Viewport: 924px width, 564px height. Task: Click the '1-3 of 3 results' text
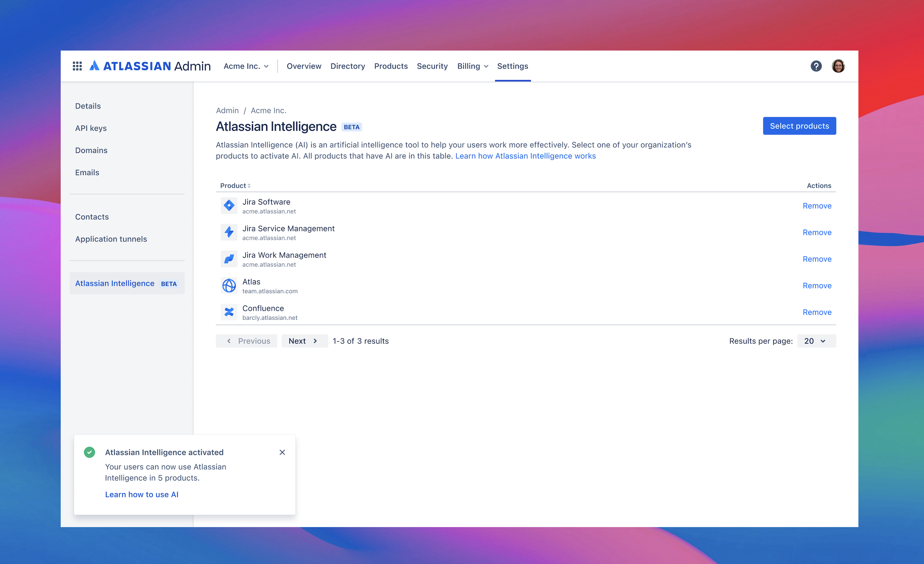pos(361,341)
